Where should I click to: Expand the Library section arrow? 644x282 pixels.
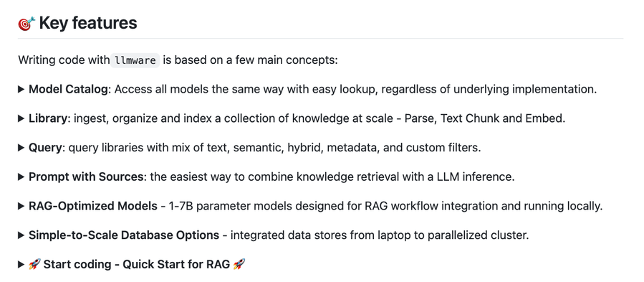21,118
